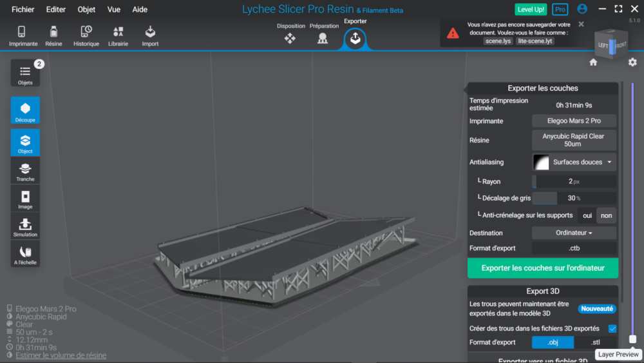
Task: Expand the Antialiasing Surfaces douces dropdown
Action: click(574, 162)
